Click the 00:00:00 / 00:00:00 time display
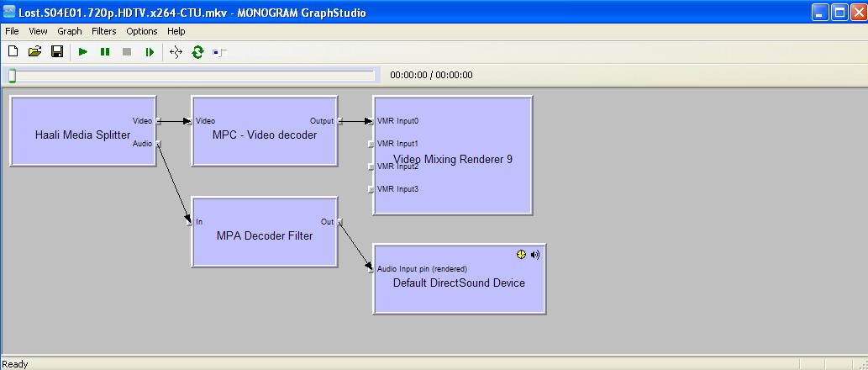Image resolution: width=868 pixels, height=370 pixels. pyautogui.click(x=431, y=76)
